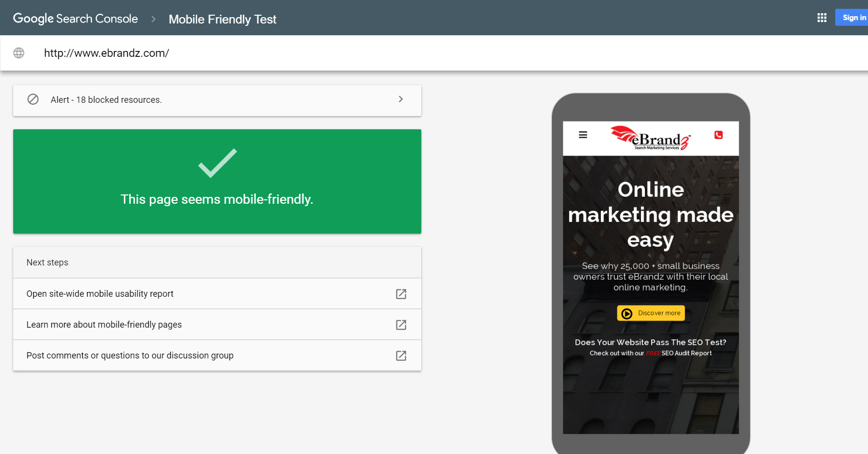Viewport: 868px width, 454px height.
Task: Click This page seems mobile-friendly text
Action: pos(217,199)
